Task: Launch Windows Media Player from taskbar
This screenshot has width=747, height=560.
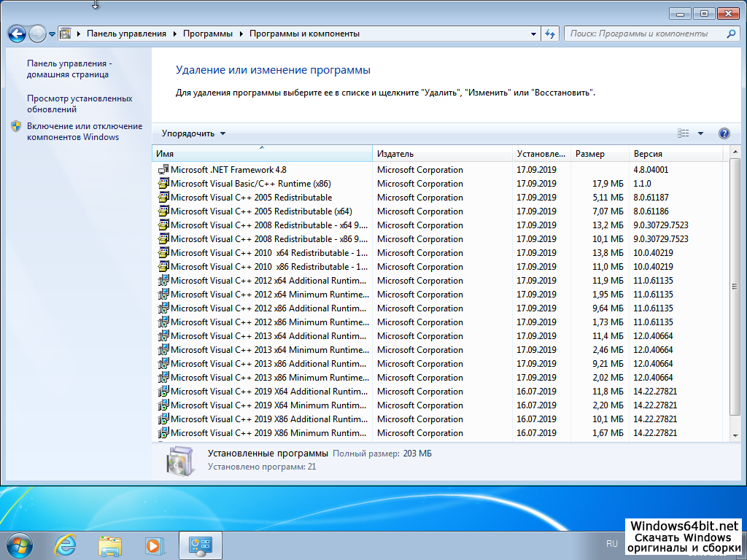Action: pos(154,545)
